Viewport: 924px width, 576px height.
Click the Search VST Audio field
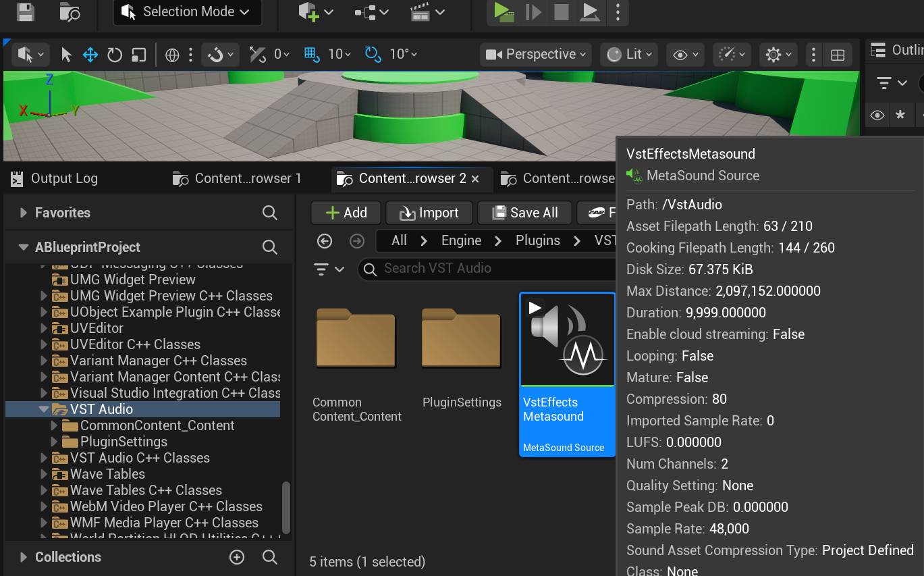486,268
